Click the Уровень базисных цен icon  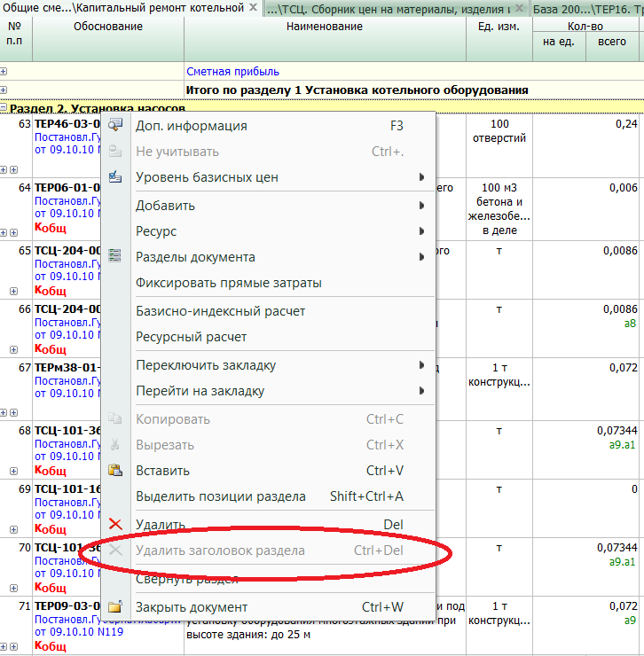(114, 177)
